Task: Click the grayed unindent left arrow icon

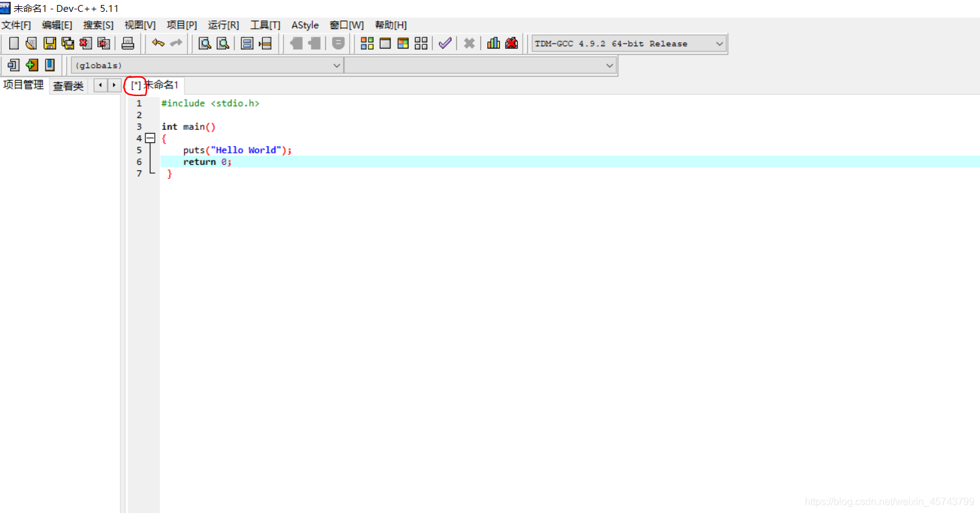Action: [296, 43]
